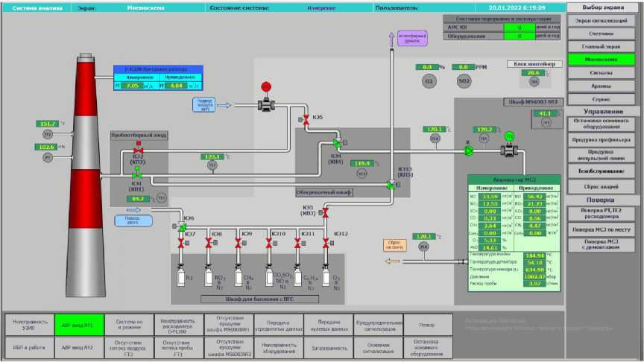Screen dimensions: 644x362
Task: Open the Мнемосхема screen tab
Action: (602, 59)
